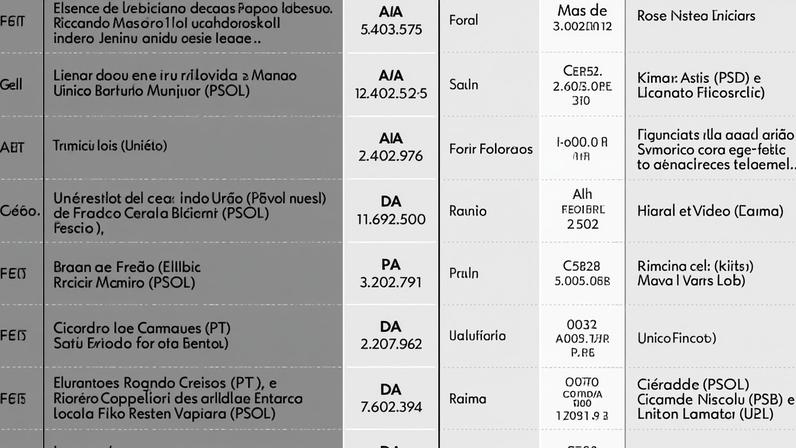Click the Elurantoes Rogndo Creisos (PT) row
The image size is (796, 448).
point(193,398)
